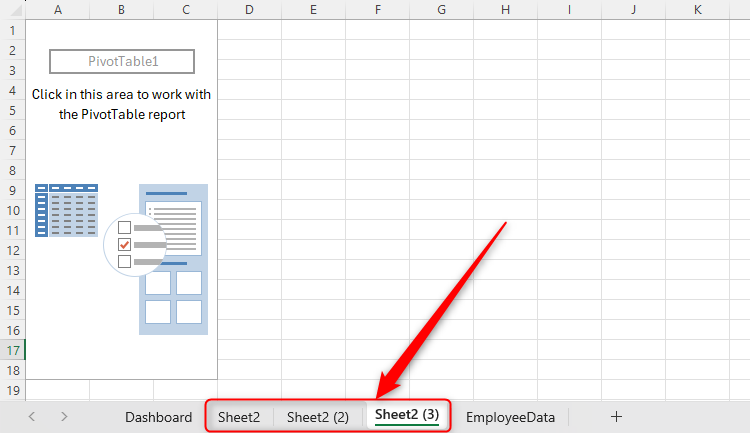Select column D header

point(249,9)
